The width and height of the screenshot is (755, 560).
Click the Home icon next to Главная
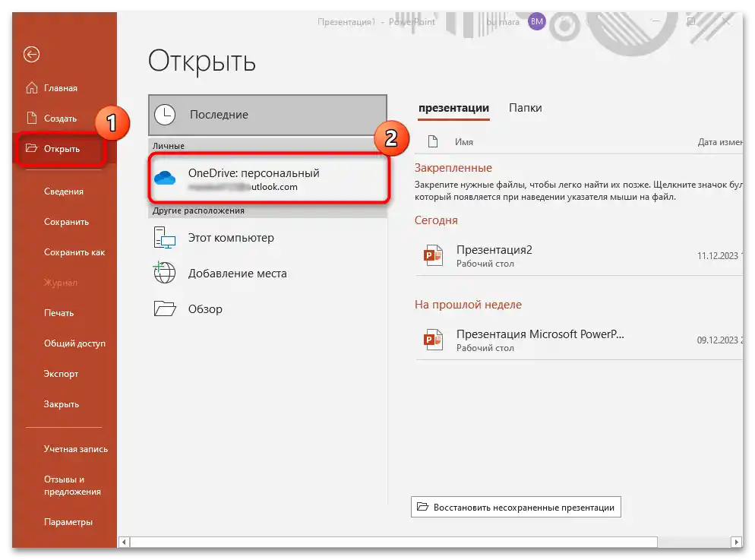coord(31,87)
